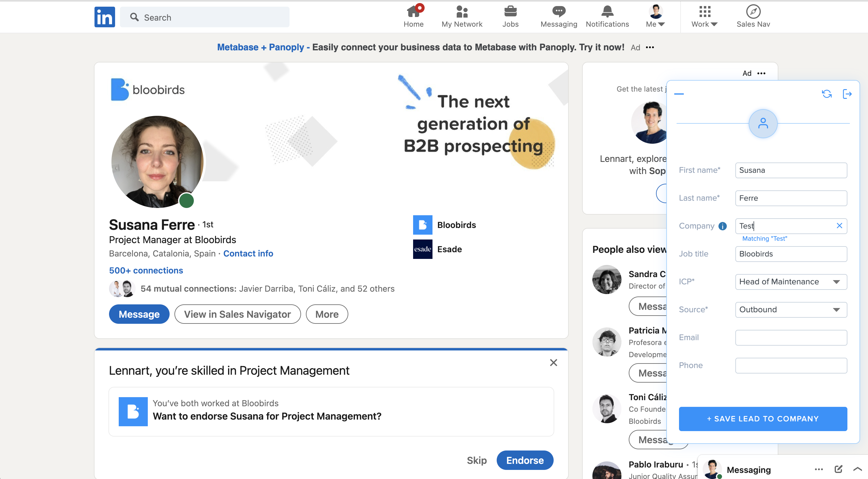Viewport: 868px width, 479px height.
Task: Open Contact info link
Action: (248, 253)
